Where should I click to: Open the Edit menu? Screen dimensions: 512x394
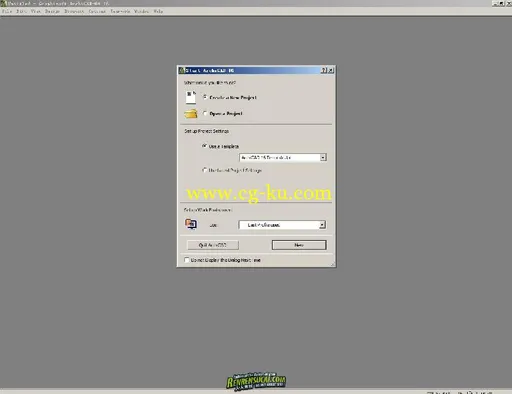coord(21,11)
